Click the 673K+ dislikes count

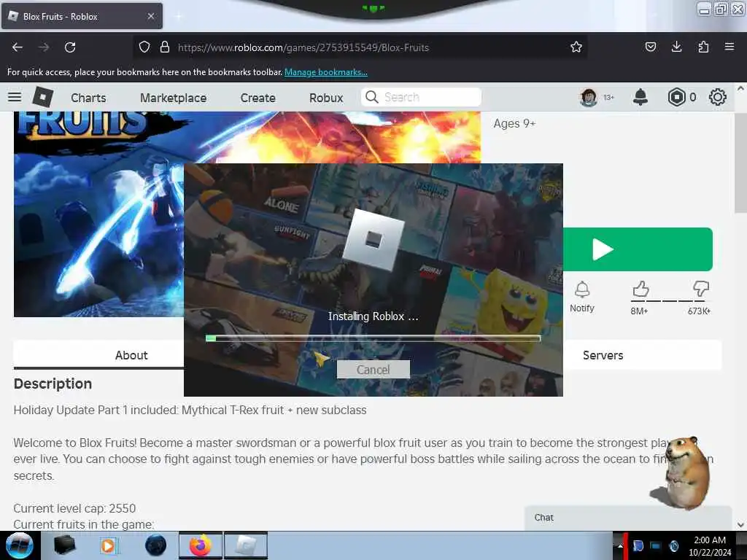699,311
